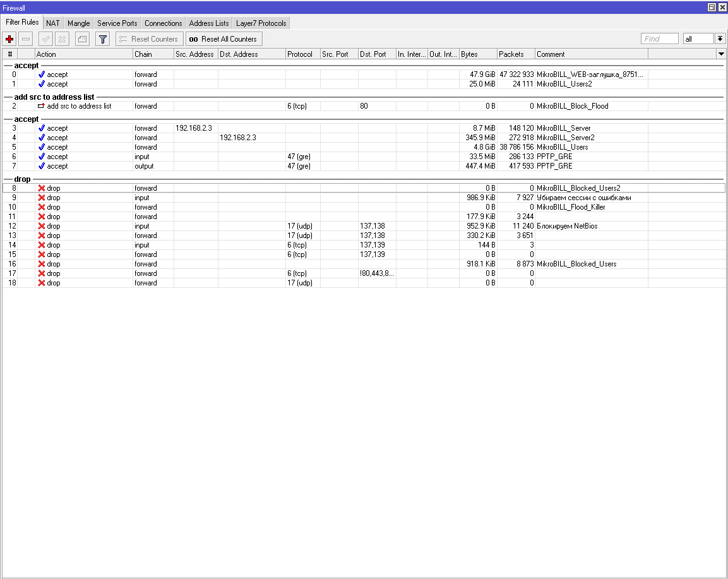Click drop icon of MikroBILL_Blocked_Users2 rule
This screenshot has width=728, height=579.
click(41, 188)
